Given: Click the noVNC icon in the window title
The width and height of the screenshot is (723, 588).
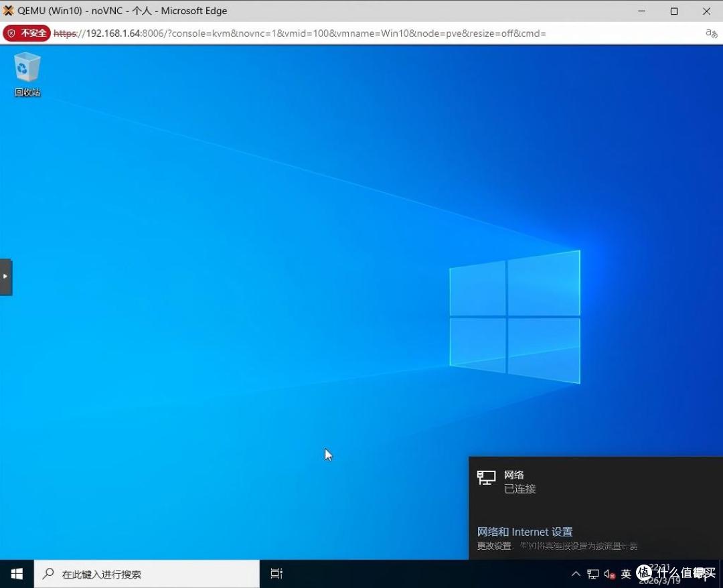Looking at the screenshot, I should click(8, 11).
